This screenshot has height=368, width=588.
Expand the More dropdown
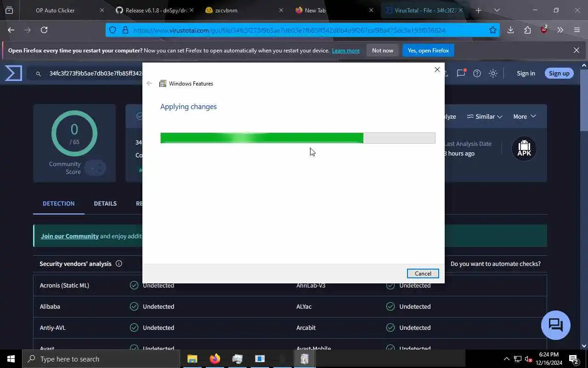(524, 116)
